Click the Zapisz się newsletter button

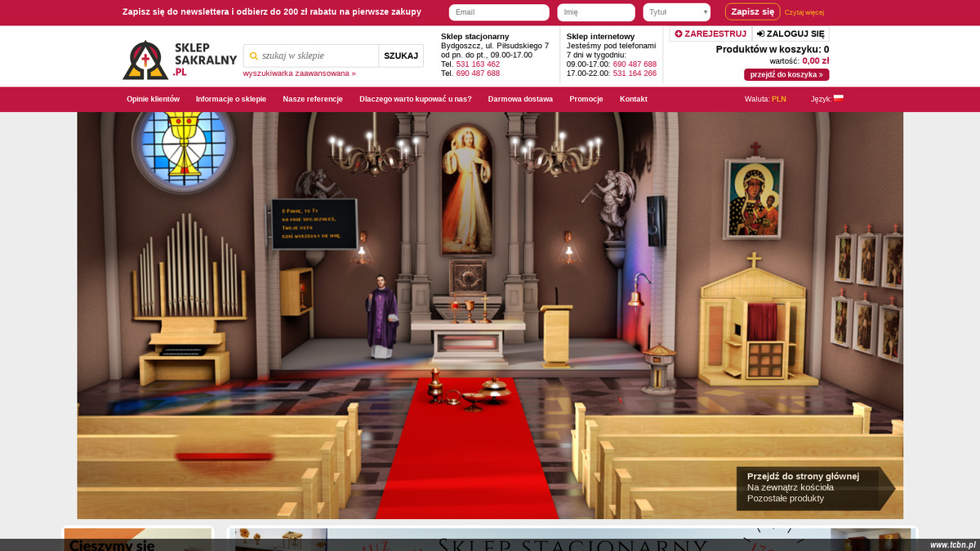pyautogui.click(x=753, y=11)
